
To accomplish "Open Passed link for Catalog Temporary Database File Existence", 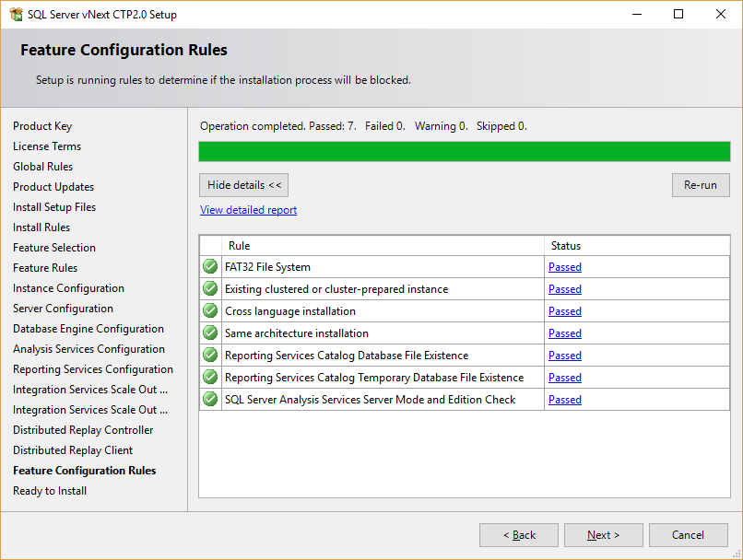I will point(565,378).
